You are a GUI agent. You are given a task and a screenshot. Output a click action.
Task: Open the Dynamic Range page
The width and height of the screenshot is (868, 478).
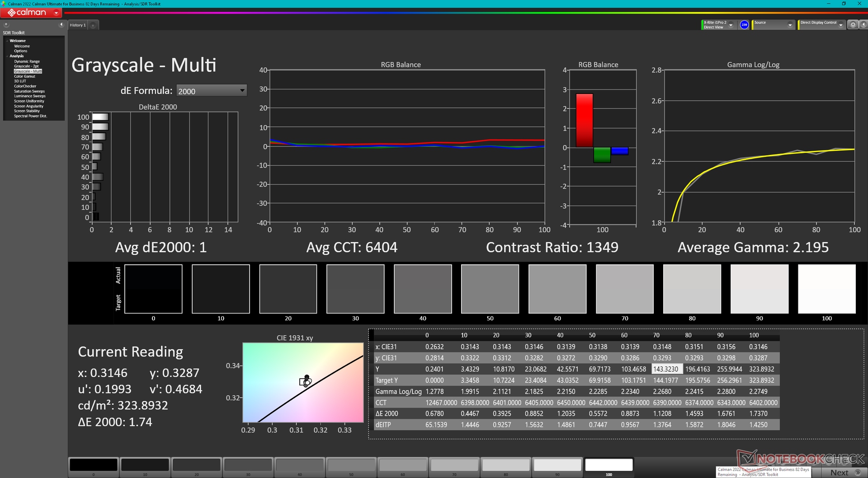click(27, 61)
